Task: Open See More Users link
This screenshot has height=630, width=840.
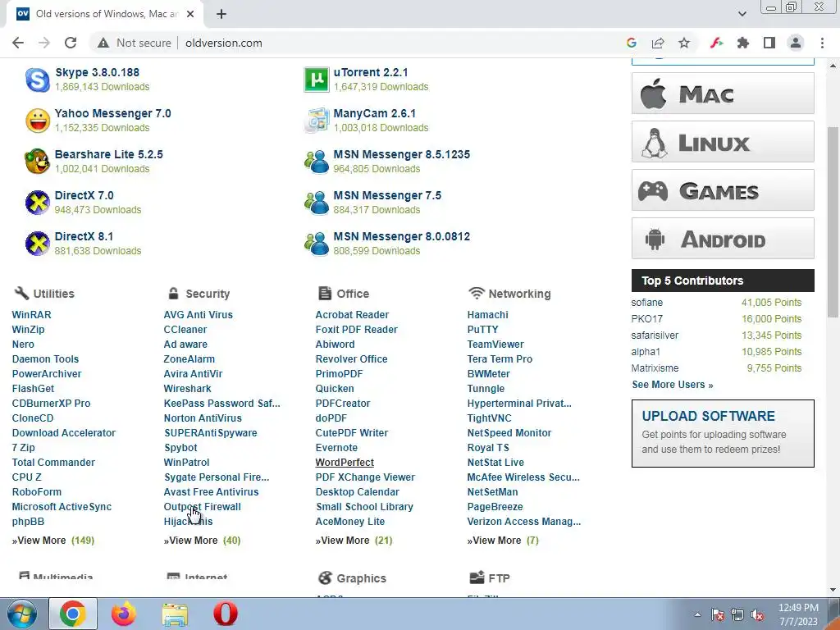Action: click(673, 385)
